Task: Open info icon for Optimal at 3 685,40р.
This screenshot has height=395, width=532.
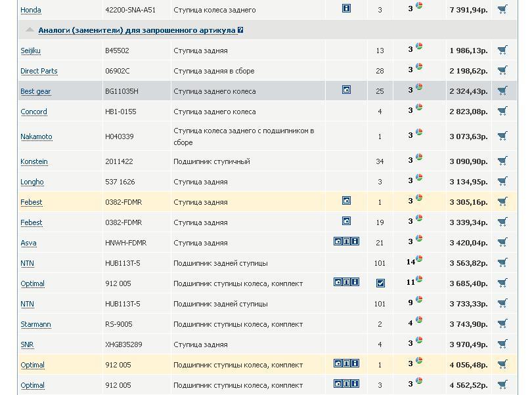Action: pyautogui.click(x=355, y=282)
